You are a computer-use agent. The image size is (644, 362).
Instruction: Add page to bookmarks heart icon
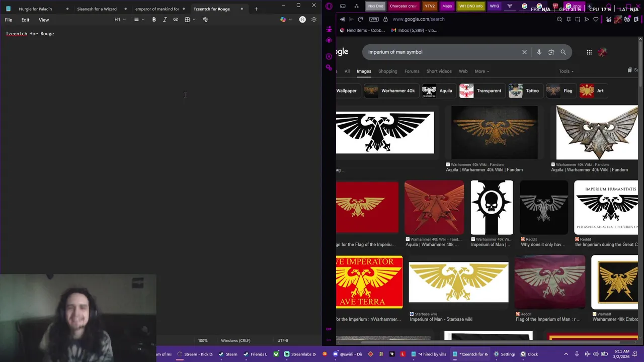(596, 19)
